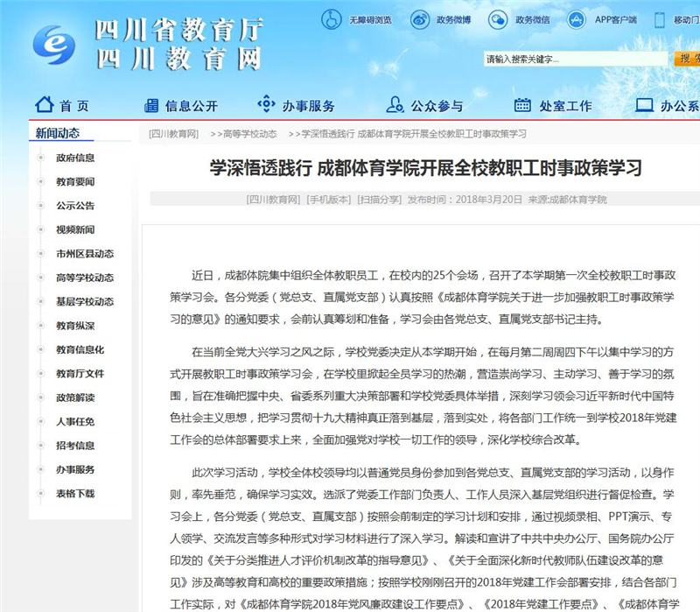Open the 公众参与 navigation menu
The image size is (700, 612).
coord(437,106)
